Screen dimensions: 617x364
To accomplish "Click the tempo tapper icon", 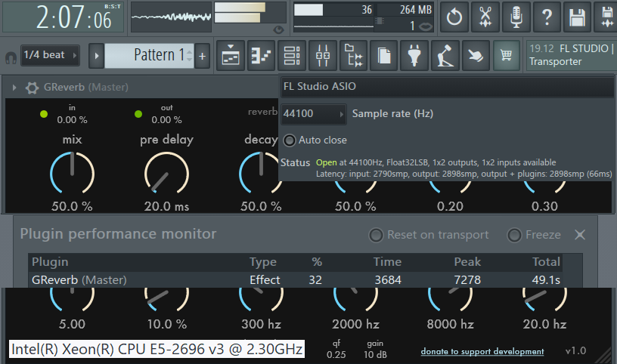I will tap(445, 56).
